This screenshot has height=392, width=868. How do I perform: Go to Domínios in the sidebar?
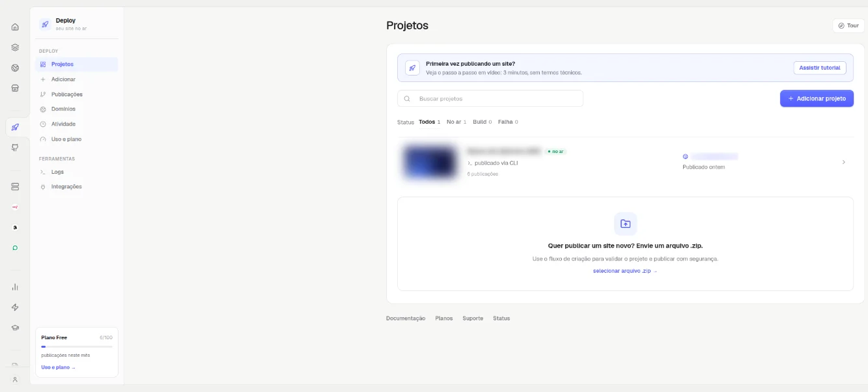(77, 109)
